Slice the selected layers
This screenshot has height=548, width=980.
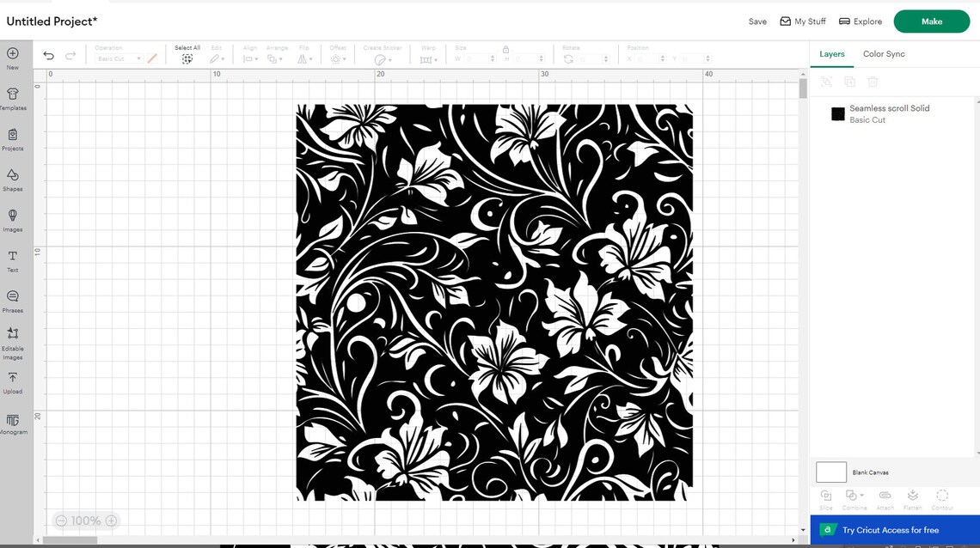point(825,496)
